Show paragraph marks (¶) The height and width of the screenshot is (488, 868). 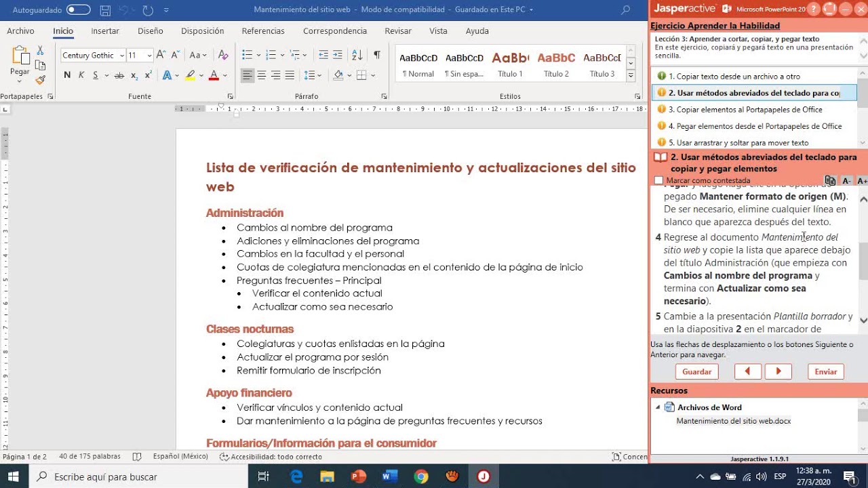click(x=377, y=55)
